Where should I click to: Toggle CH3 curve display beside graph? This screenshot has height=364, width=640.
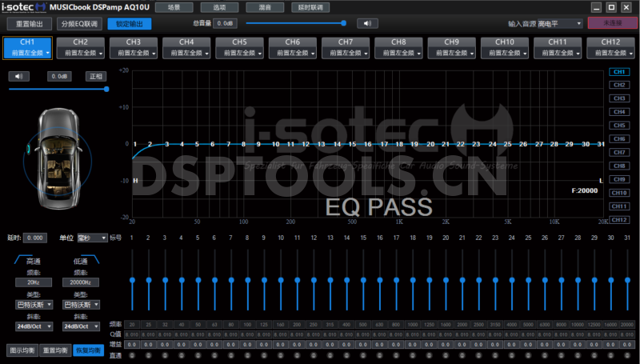click(x=619, y=98)
